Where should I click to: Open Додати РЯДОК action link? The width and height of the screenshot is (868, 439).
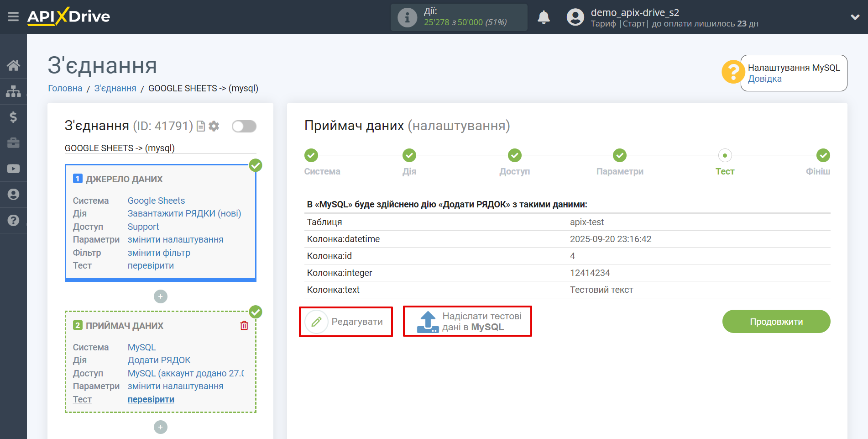point(159,360)
